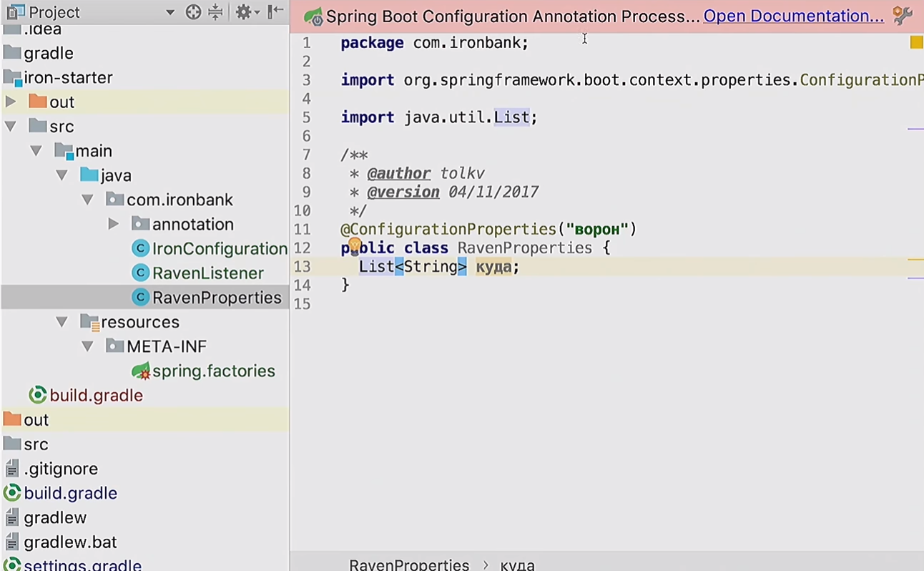Click RavenProperties in the breadcrumb bar
This screenshot has width=924, height=571.
[409, 565]
